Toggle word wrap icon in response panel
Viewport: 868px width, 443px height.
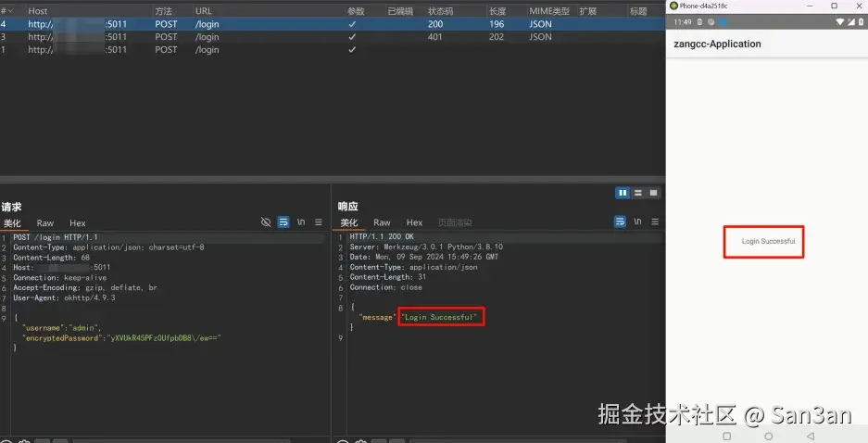click(x=620, y=221)
